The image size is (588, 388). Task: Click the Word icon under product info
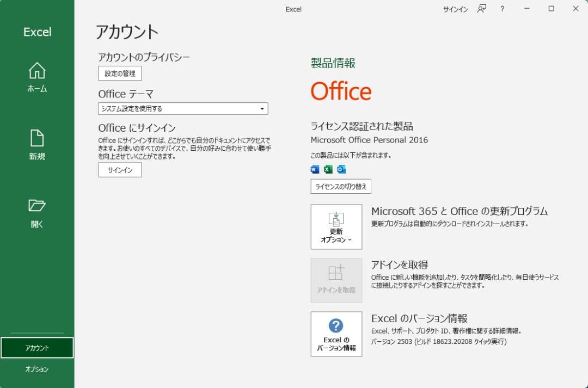[314, 169]
